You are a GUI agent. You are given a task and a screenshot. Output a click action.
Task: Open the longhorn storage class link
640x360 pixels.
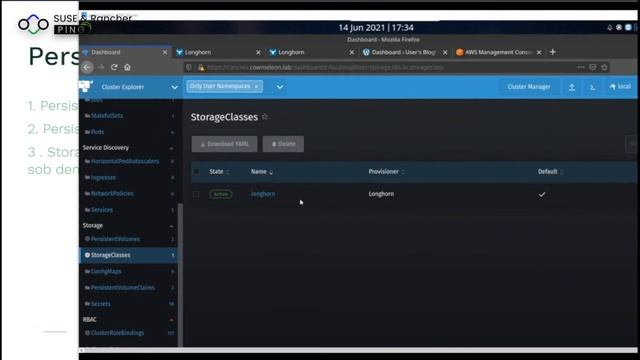pyautogui.click(x=263, y=194)
